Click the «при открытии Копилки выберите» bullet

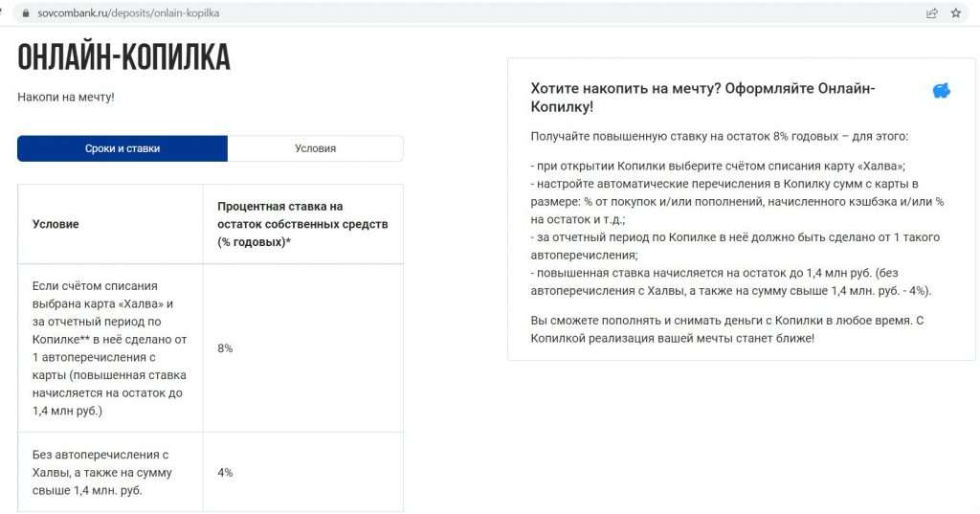(x=717, y=166)
